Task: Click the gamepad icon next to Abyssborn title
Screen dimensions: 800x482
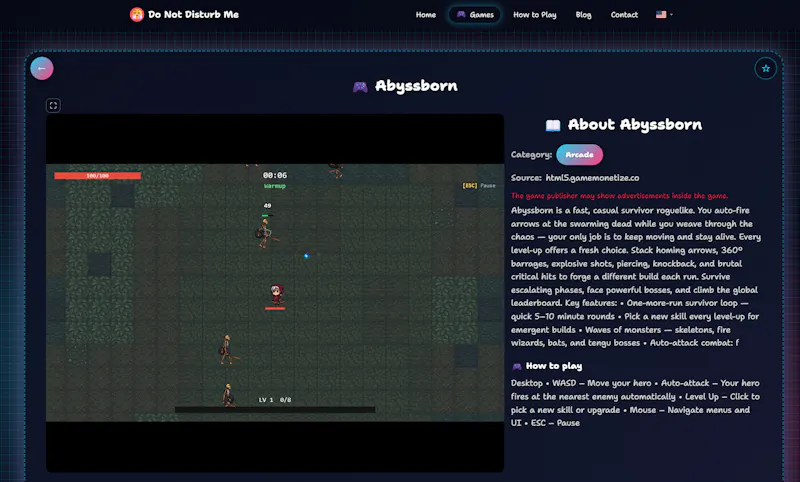Action: [360, 87]
